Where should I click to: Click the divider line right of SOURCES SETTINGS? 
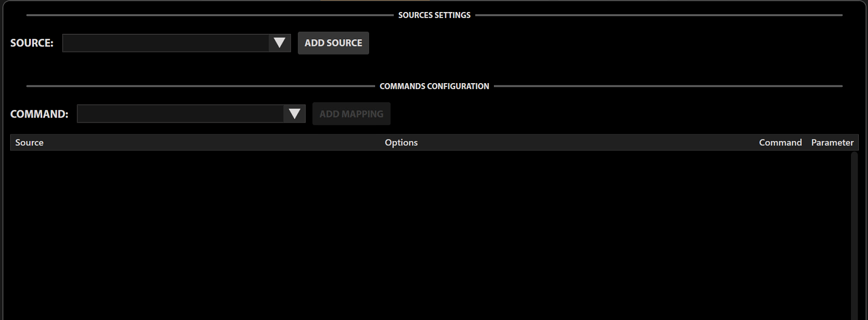(x=657, y=15)
